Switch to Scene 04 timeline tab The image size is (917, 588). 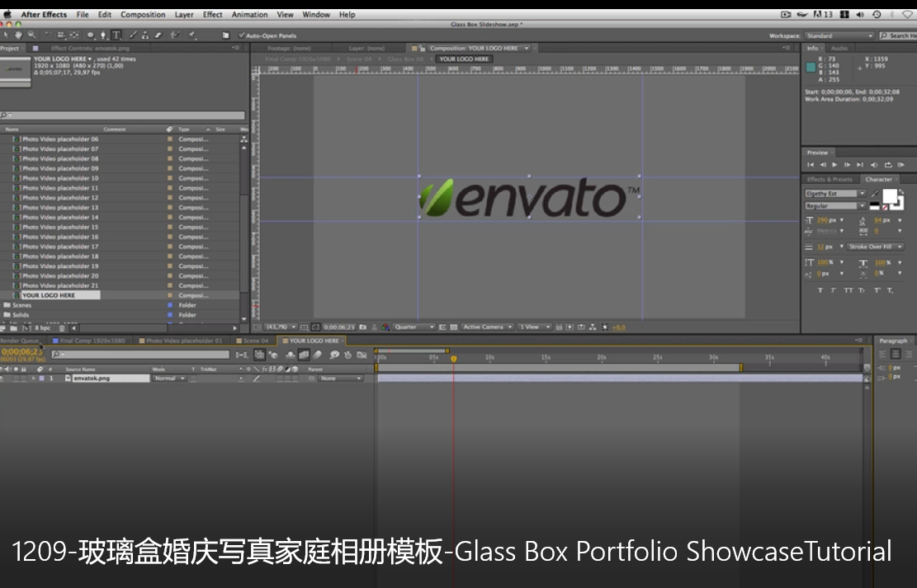coord(253,341)
